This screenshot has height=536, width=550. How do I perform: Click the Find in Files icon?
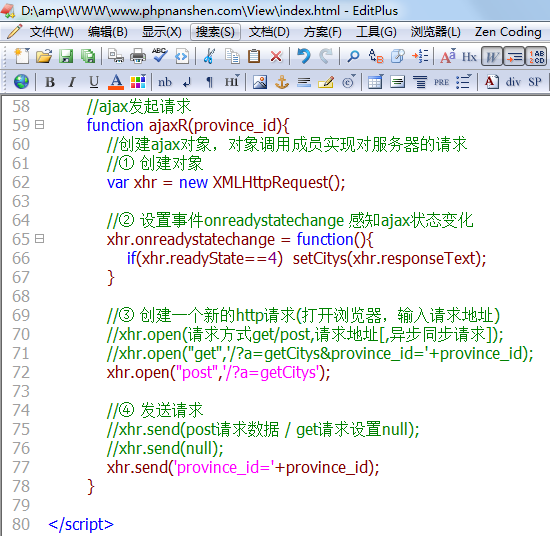click(x=398, y=56)
